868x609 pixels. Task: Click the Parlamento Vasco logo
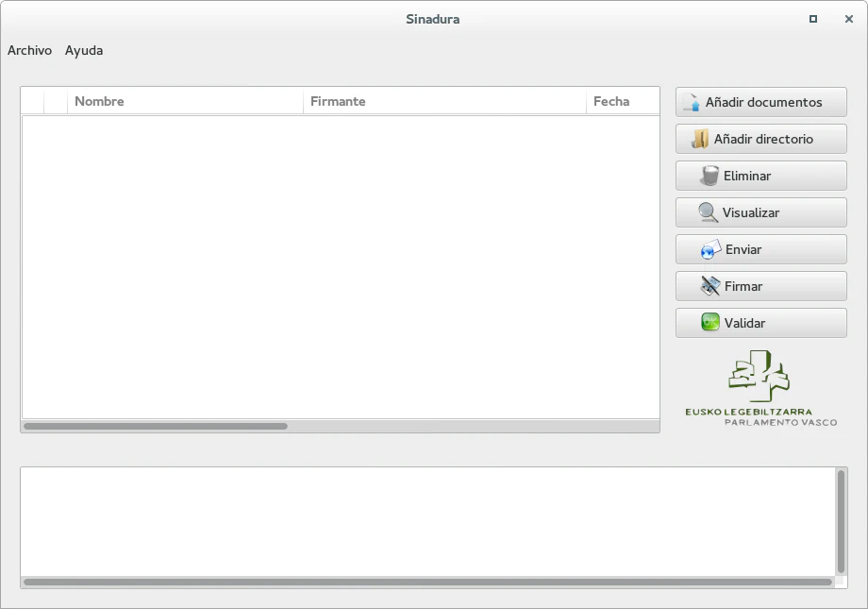(760, 388)
